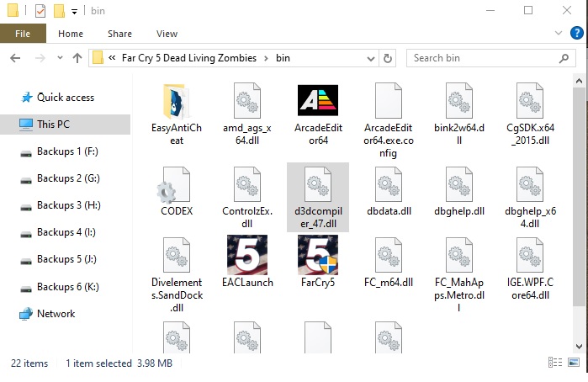
Task: Open the Share ribbon tab
Action: (x=119, y=34)
